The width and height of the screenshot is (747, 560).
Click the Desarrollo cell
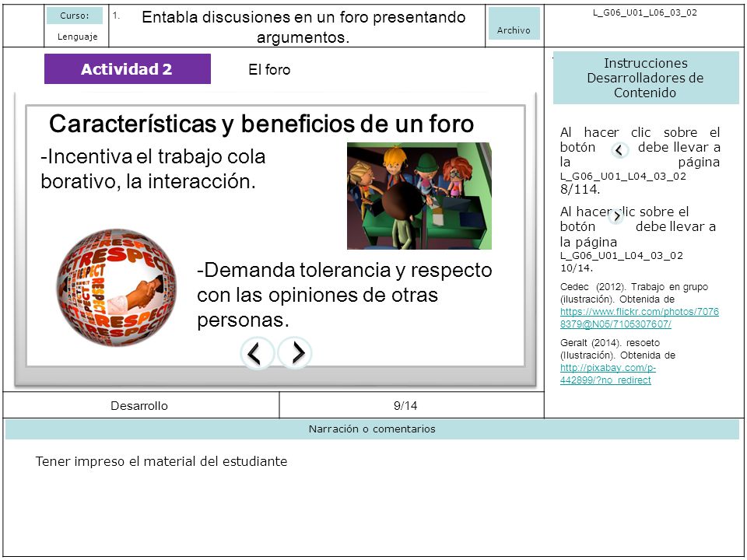click(141, 405)
